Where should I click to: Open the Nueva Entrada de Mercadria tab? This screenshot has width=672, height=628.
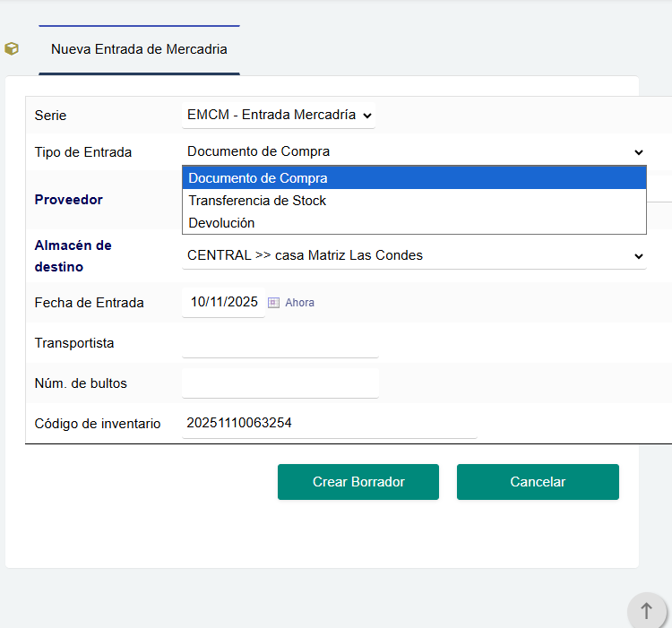click(139, 49)
